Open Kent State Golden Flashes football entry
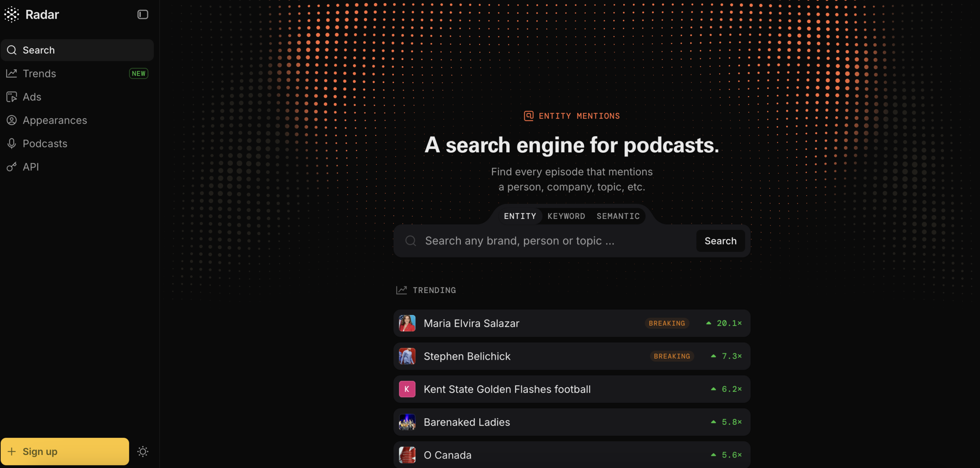 coord(572,389)
